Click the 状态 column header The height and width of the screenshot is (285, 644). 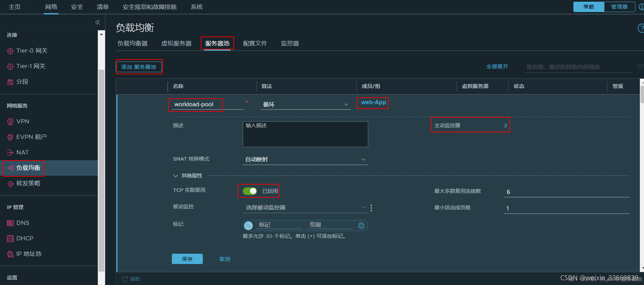[x=519, y=86]
